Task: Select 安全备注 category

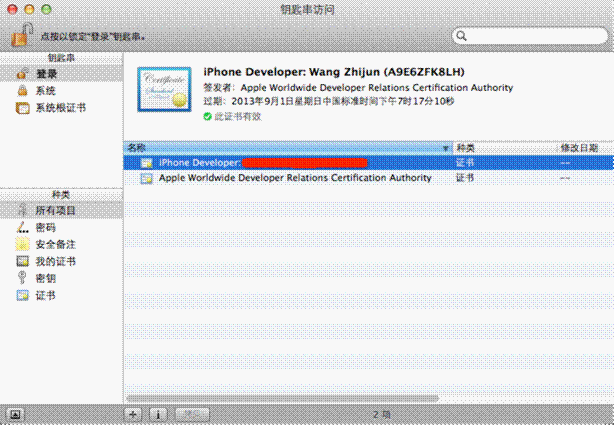Action: pos(61,244)
